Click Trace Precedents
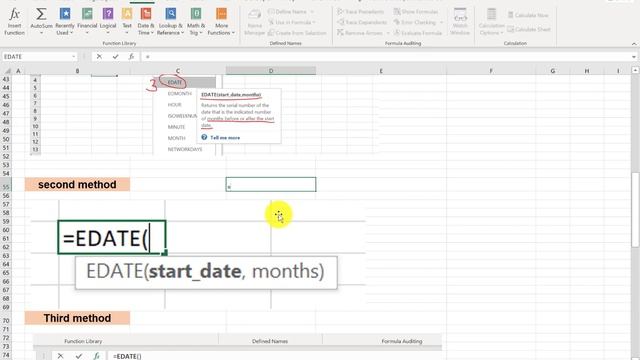Screen dimensions: 640x360 pos(361,12)
